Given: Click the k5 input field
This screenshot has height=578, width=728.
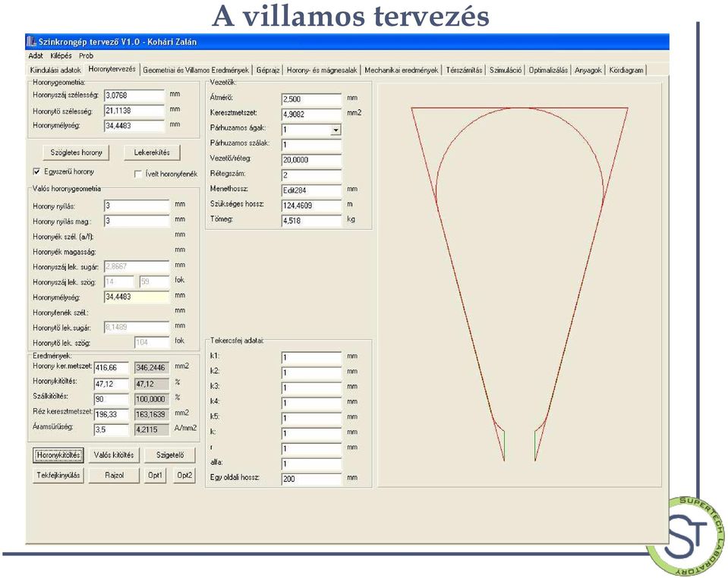Looking at the screenshot, I should pyautogui.click(x=311, y=418).
